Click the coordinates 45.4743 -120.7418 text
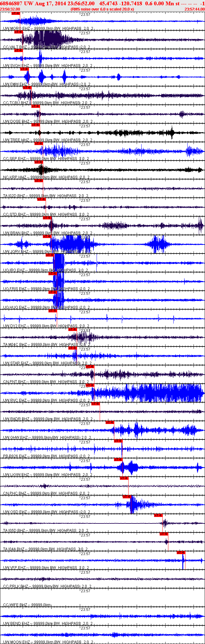 [x=121, y=3]
